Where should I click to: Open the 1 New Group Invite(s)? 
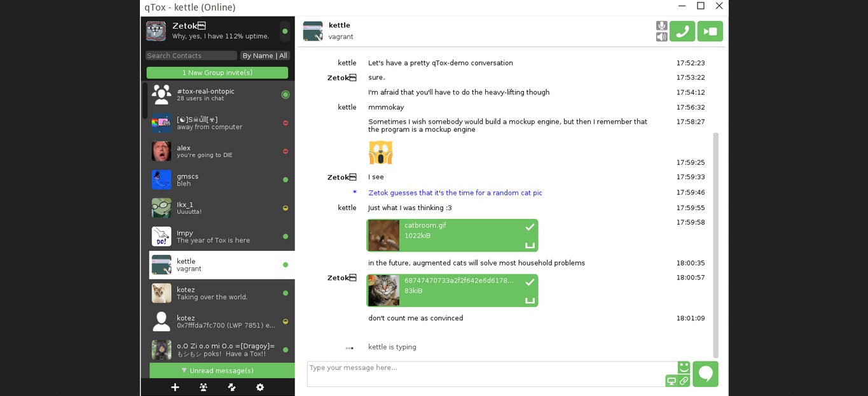tap(219, 73)
